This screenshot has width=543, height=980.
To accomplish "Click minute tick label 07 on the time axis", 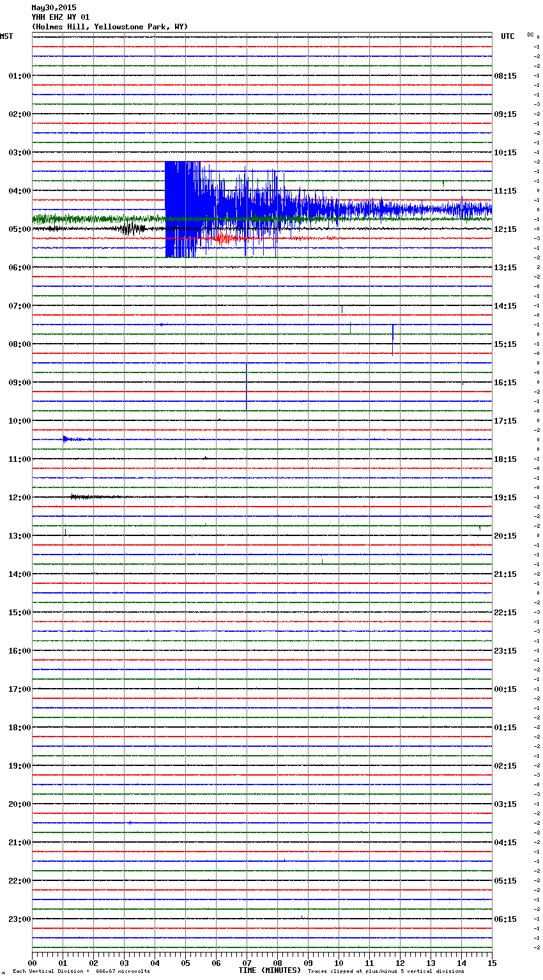I will point(247,963).
